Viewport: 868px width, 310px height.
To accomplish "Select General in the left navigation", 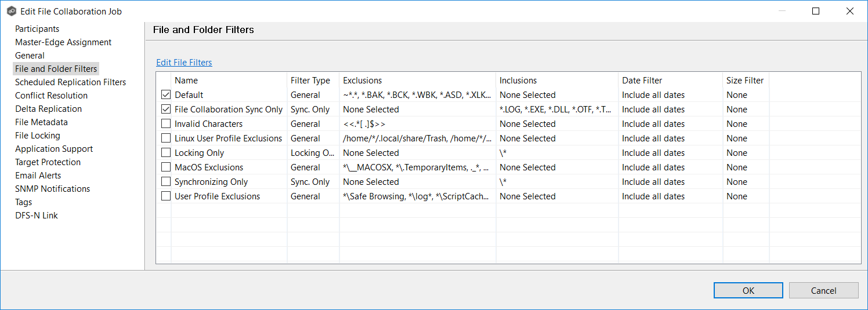I will [x=30, y=55].
